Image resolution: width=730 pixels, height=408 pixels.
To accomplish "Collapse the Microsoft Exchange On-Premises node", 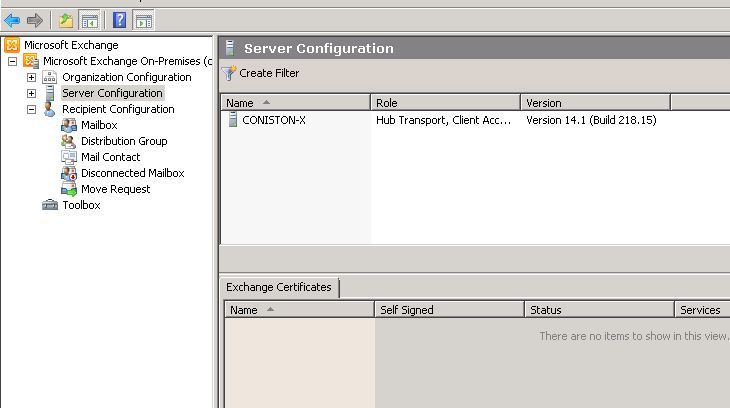I will [x=13, y=61].
